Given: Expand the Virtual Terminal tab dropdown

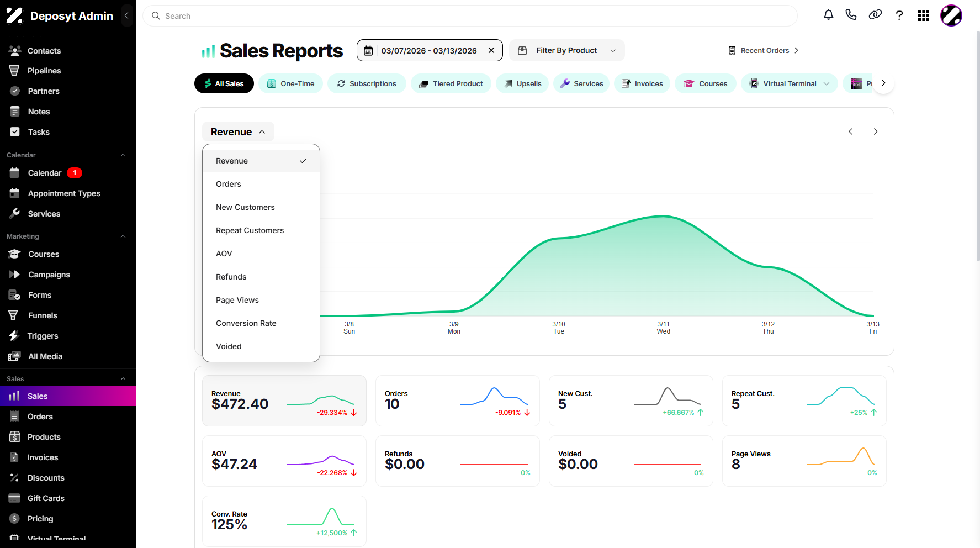Looking at the screenshot, I should coord(827,83).
